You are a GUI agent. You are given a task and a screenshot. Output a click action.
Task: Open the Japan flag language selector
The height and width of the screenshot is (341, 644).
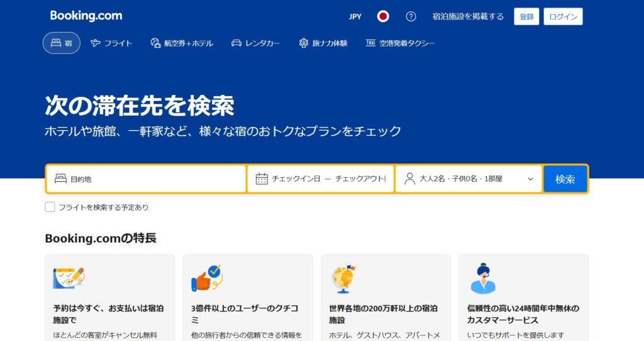pos(383,16)
